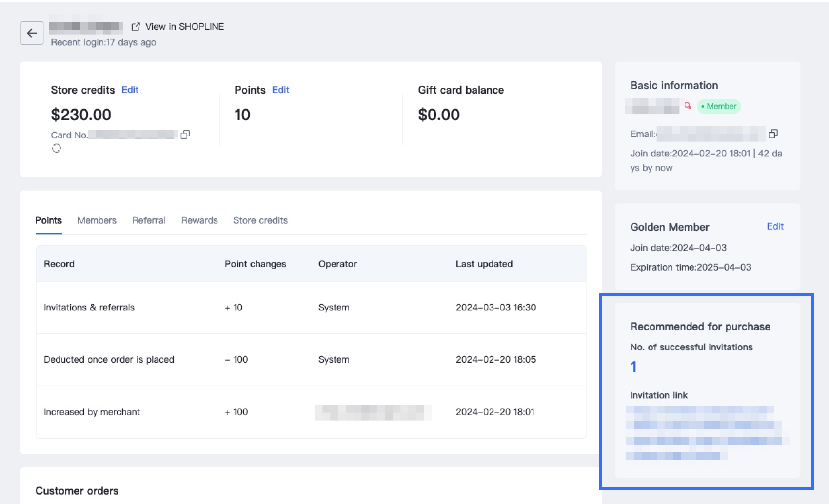Switch to the Members tab
Image resolution: width=829 pixels, height=504 pixels.
tap(97, 220)
